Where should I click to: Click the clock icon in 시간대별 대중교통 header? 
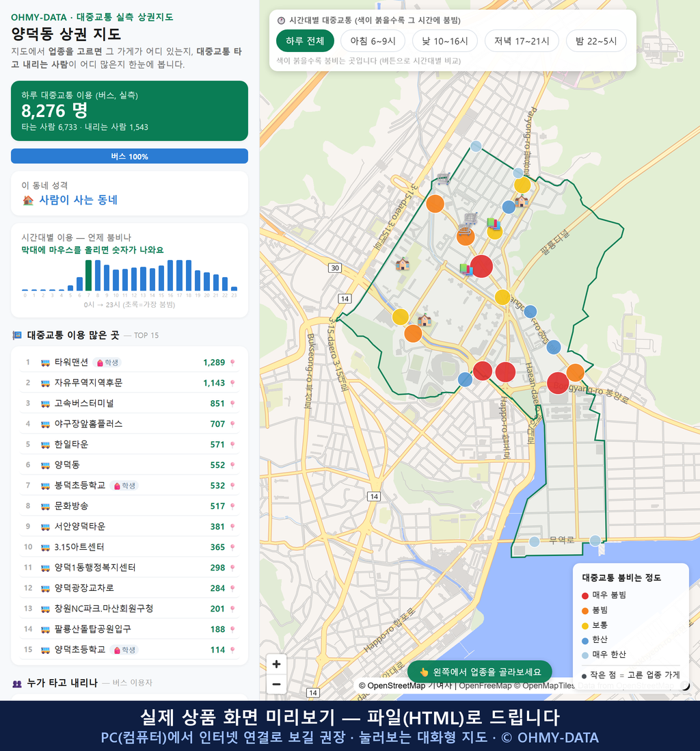pos(281,21)
